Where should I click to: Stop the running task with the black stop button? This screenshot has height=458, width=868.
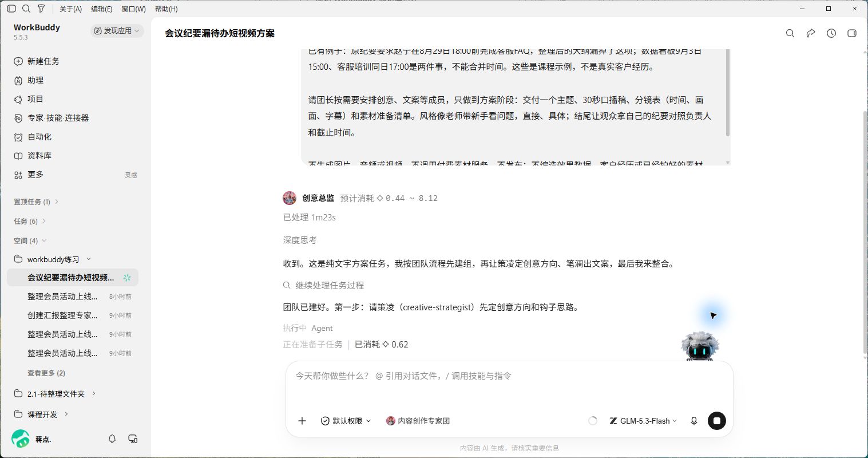pyautogui.click(x=717, y=421)
